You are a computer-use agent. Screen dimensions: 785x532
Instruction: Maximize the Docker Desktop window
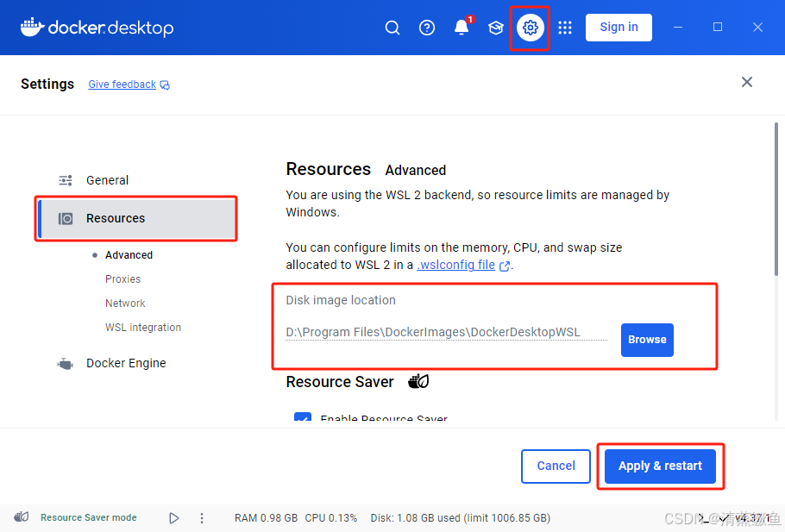pos(718,27)
